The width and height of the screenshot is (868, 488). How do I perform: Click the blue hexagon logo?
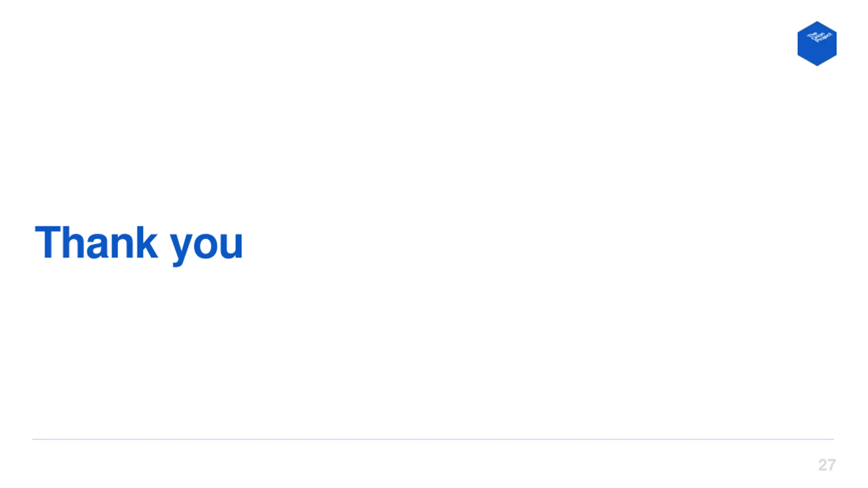(817, 43)
